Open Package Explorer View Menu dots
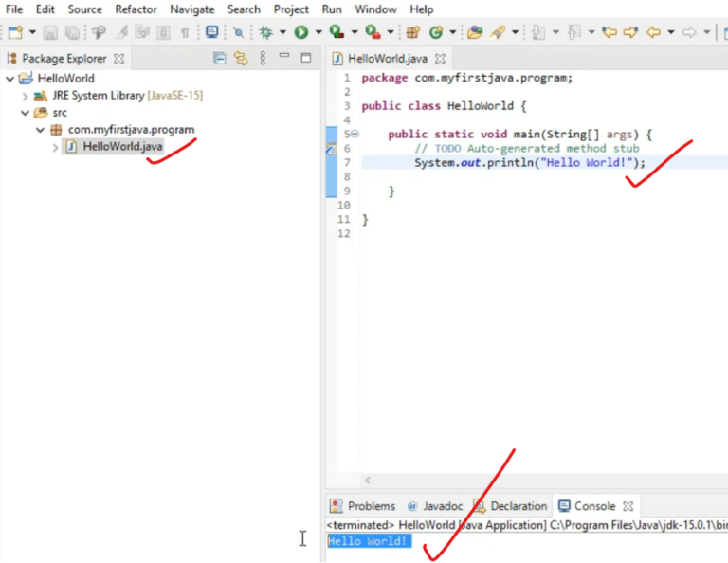728x563 pixels. (263, 58)
